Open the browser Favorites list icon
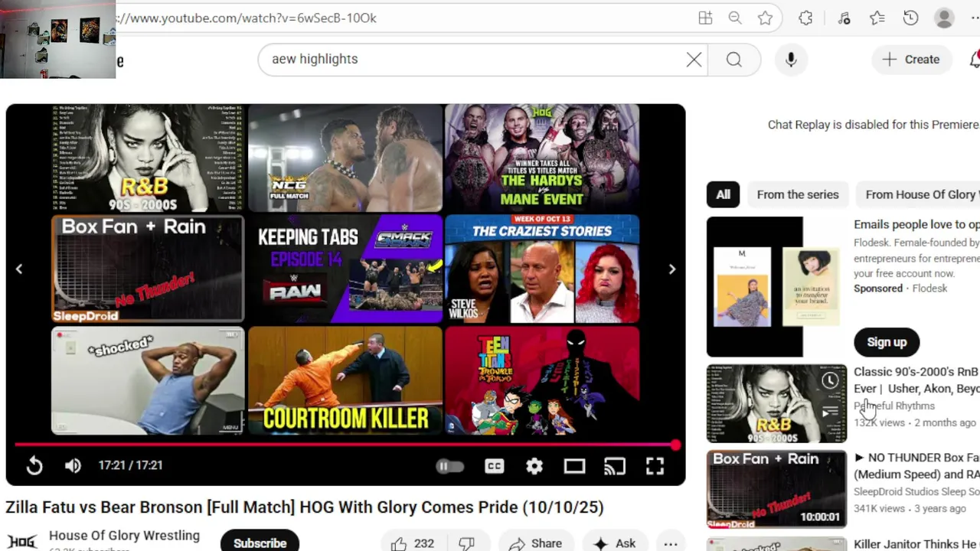Viewport: 980px width, 551px height. pyautogui.click(x=877, y=18)
